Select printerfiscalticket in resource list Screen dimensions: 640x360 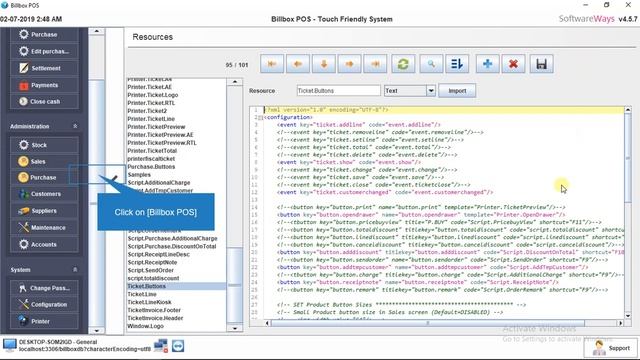151,158
